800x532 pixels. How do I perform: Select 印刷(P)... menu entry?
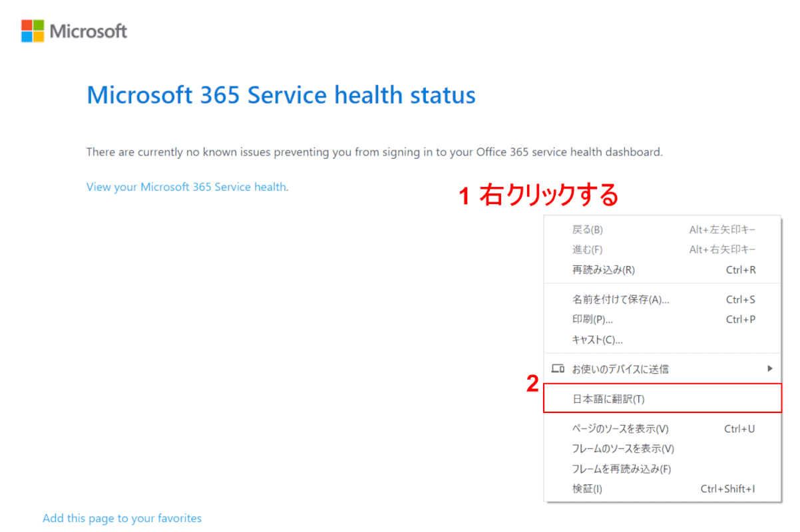662,319
